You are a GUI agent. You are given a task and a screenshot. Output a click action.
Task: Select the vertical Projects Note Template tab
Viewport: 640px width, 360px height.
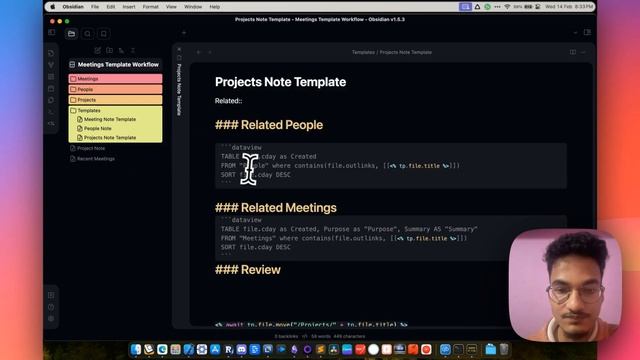point(179,89)
